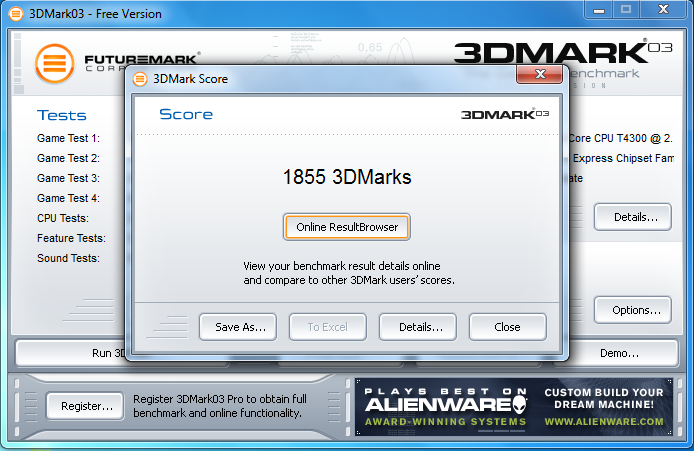This screenshot has height=451, width=694.
Task: Close the 3DMark03 main window
Action: click(x=663, y=10)
